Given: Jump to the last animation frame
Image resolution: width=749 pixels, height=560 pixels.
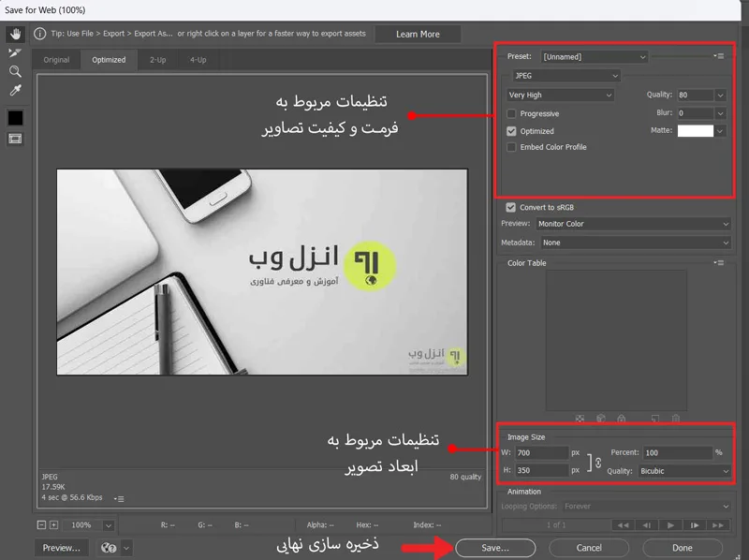Looking at the screenshot, I should (718, 525).
